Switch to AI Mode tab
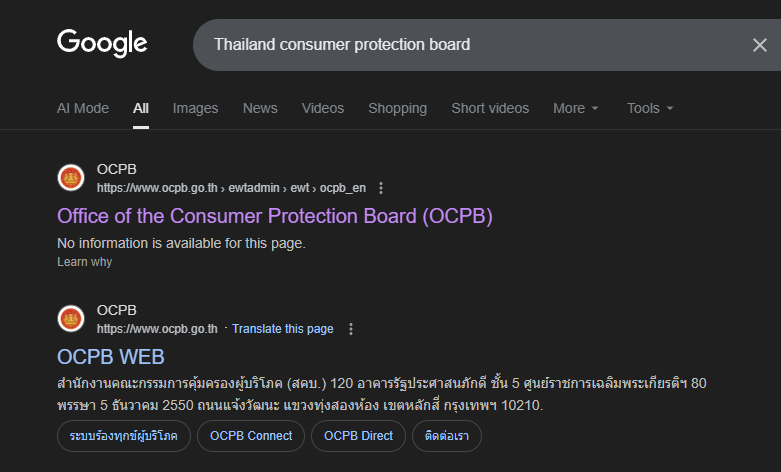 click(x=83, y=108)
